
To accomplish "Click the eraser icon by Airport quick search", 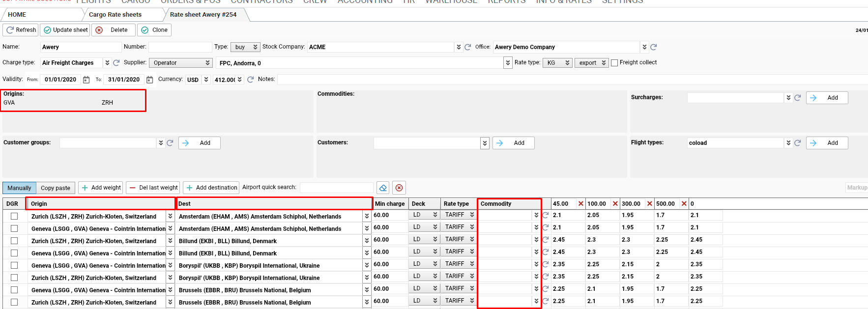I will pyautogui.click(x=383, y=188).
